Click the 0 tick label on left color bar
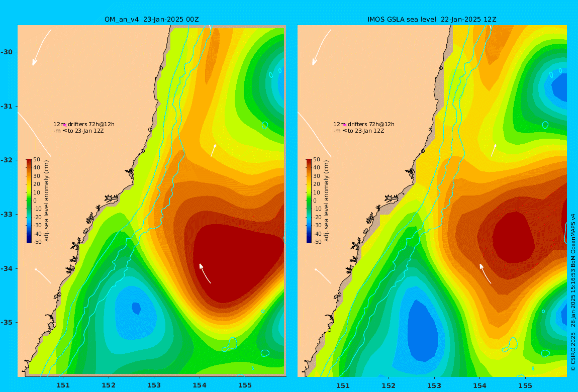This screenshot has height=392, width=578. [x=35, y=201]
